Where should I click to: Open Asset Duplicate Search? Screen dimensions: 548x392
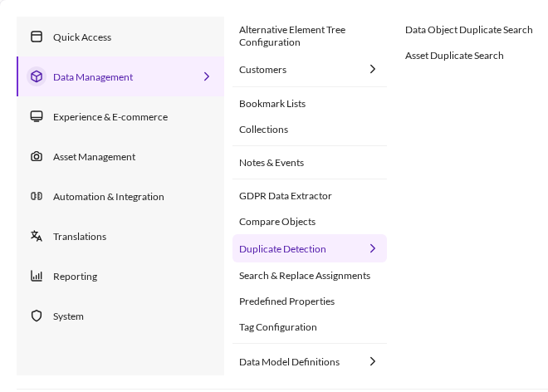pyautogui.click(x=454, y=56)
